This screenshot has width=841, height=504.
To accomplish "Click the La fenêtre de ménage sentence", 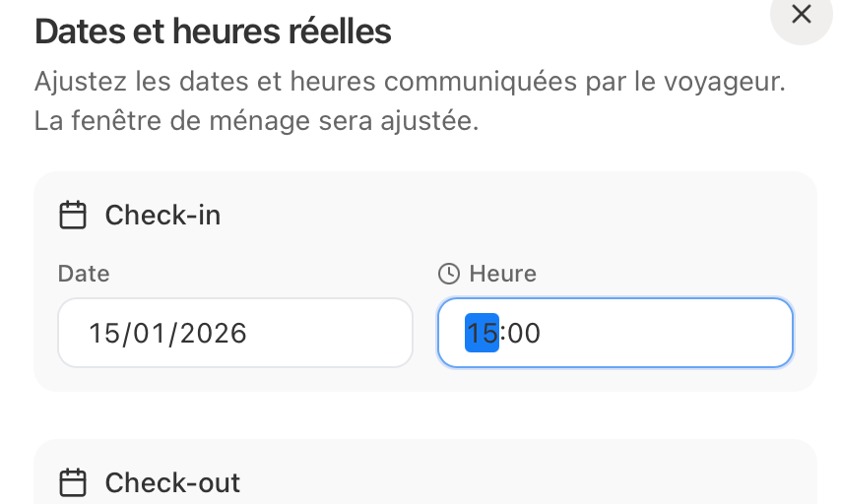I will point(256,123).
